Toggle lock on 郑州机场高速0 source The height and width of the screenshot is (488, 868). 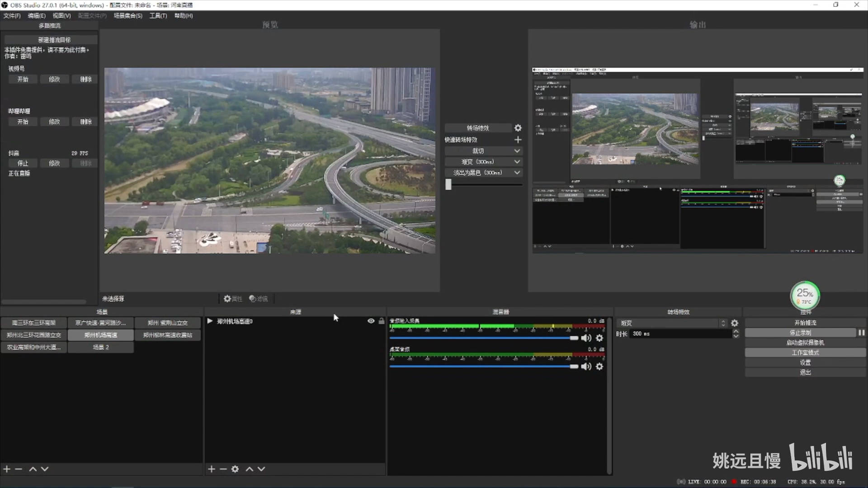(382, 321)
